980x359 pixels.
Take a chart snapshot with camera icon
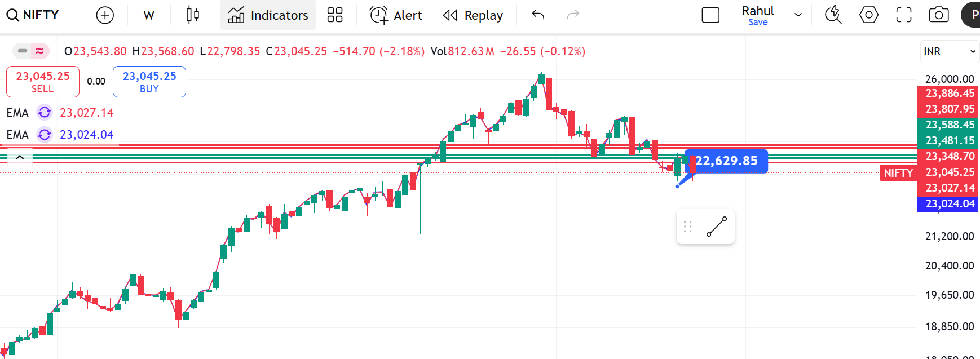coord(939,15)
